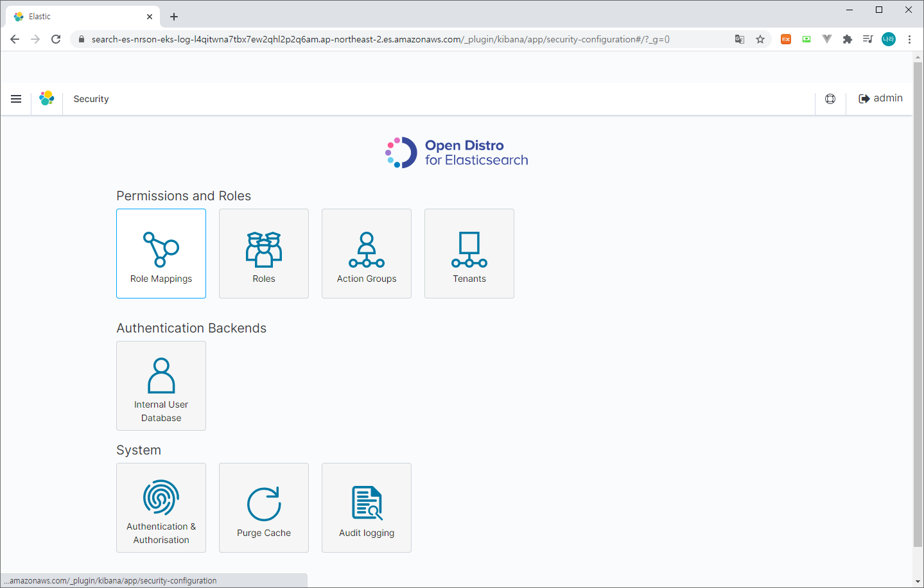Viewport: 924px width, 588px height.
Task: Minimize the Chrome window
Action: 850,10
